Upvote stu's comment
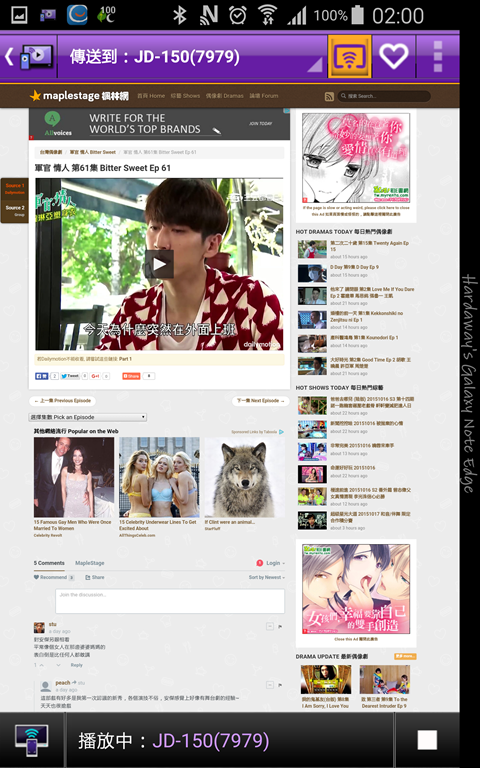This screenshot has height=768, width=480. pyautogui.click(x=42, y=665)
